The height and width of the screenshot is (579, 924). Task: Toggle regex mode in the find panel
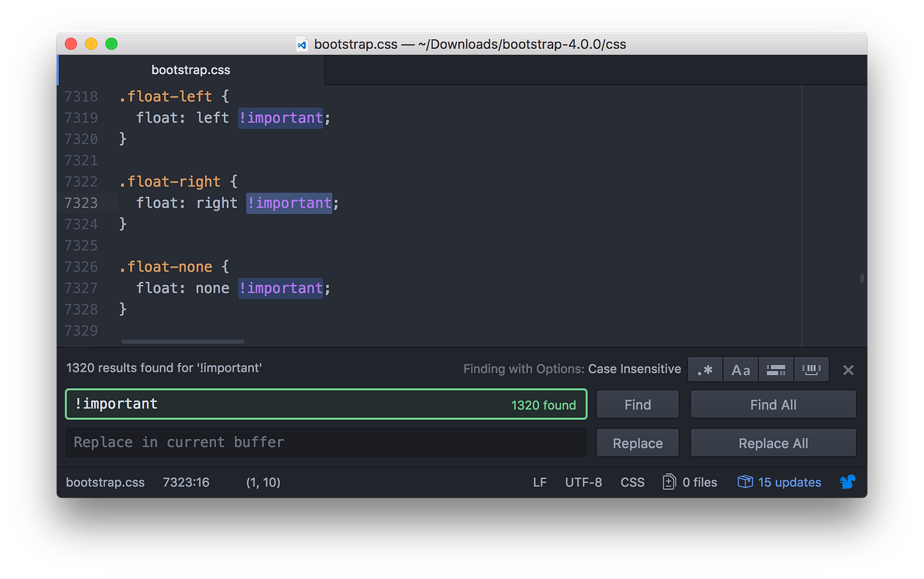point(705,369)
